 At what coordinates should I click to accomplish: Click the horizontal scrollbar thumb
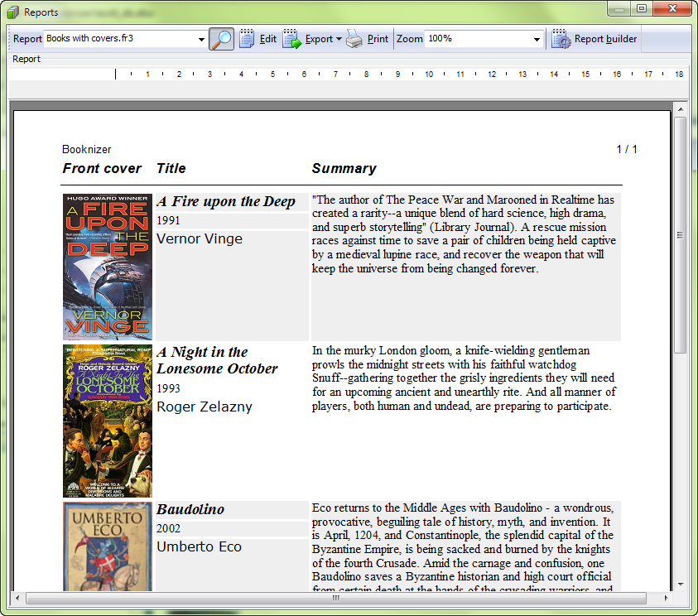(x=336, y=598)
